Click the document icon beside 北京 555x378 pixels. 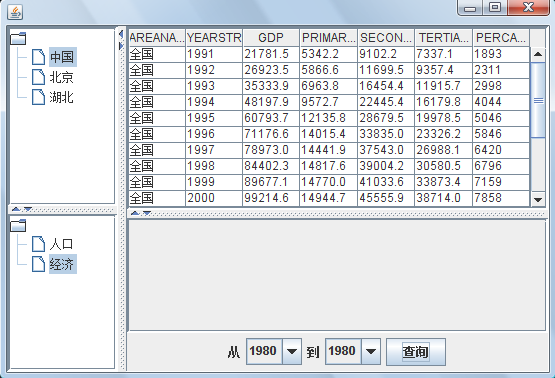coord(38,77)
